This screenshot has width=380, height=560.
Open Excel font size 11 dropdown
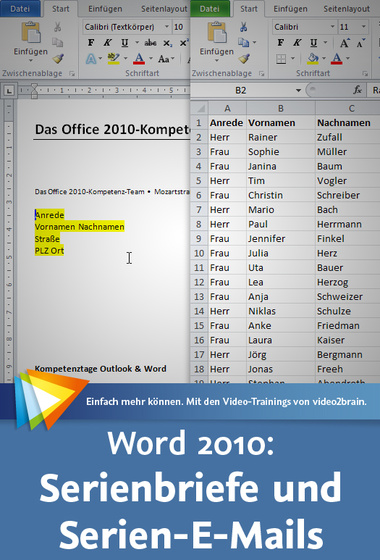(x=364, y=27)
